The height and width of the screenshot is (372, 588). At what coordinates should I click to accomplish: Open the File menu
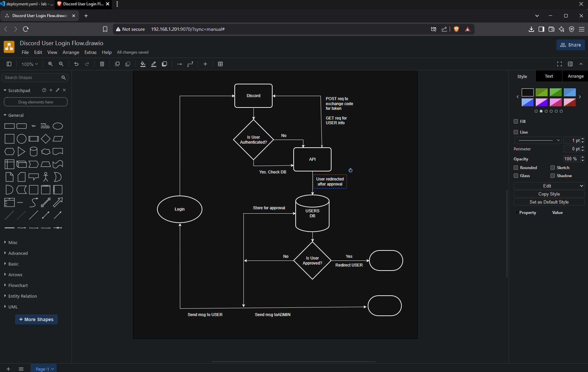click(x=25, y=52)
